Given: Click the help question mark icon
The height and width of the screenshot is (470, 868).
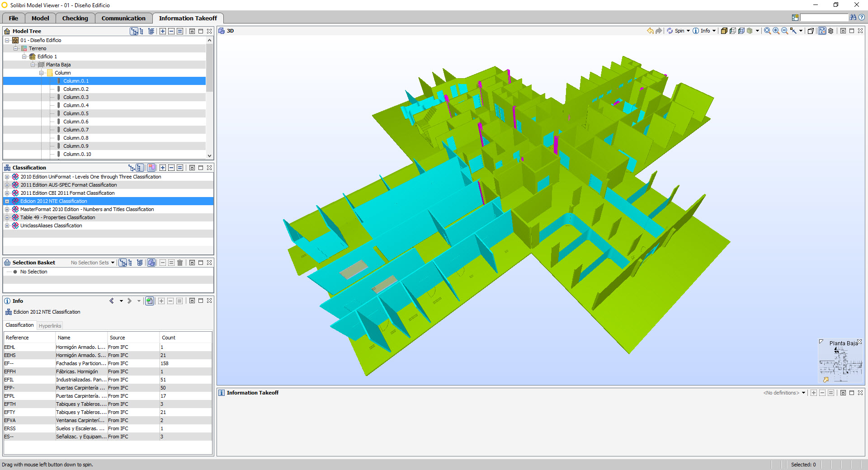Looking at the screenshot, I should [x=862, y=17].
